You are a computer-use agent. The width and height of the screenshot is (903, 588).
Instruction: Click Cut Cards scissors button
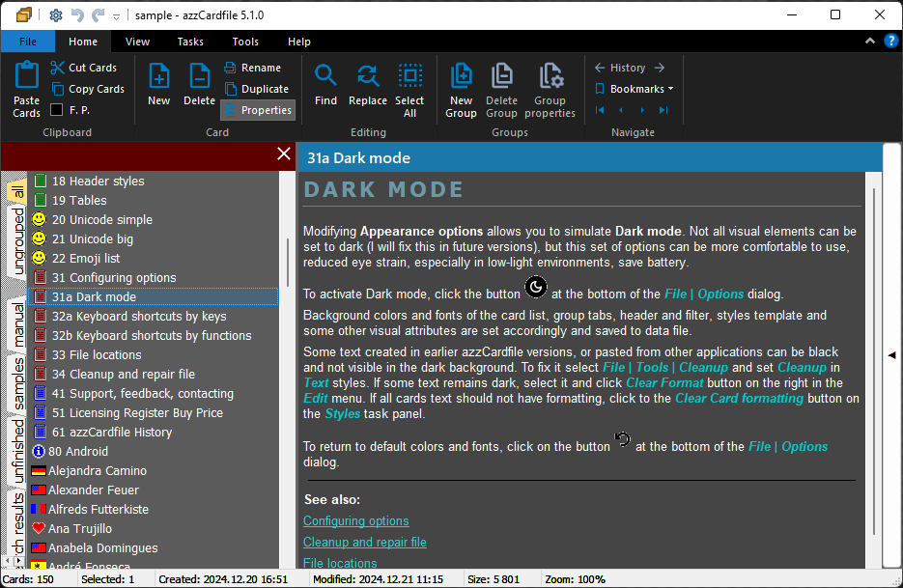click(x=83, y=68)
